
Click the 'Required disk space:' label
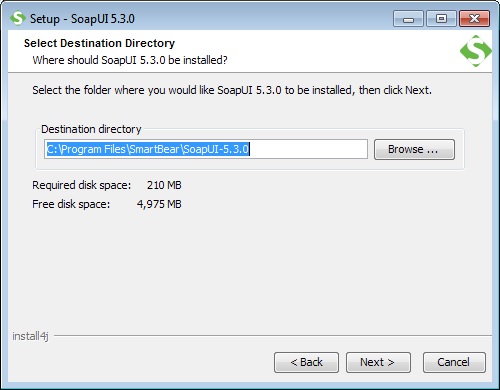(82, 185)
